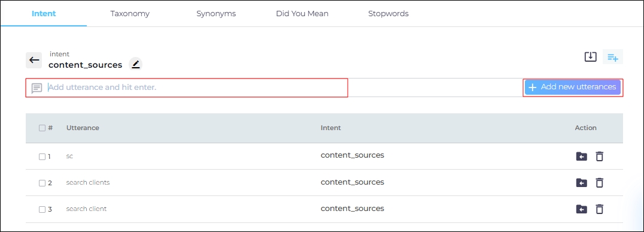
Task: Delete the 'sc' utterance
Action: tap(600, 156)
